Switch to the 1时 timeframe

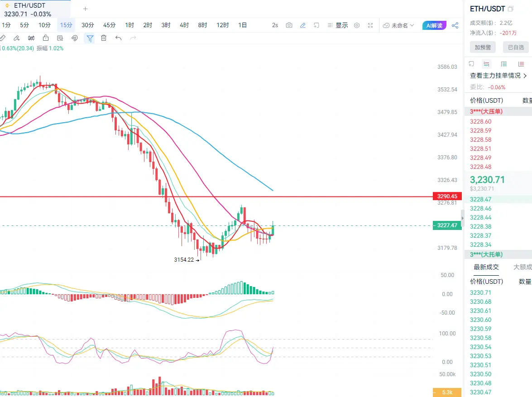129,25
